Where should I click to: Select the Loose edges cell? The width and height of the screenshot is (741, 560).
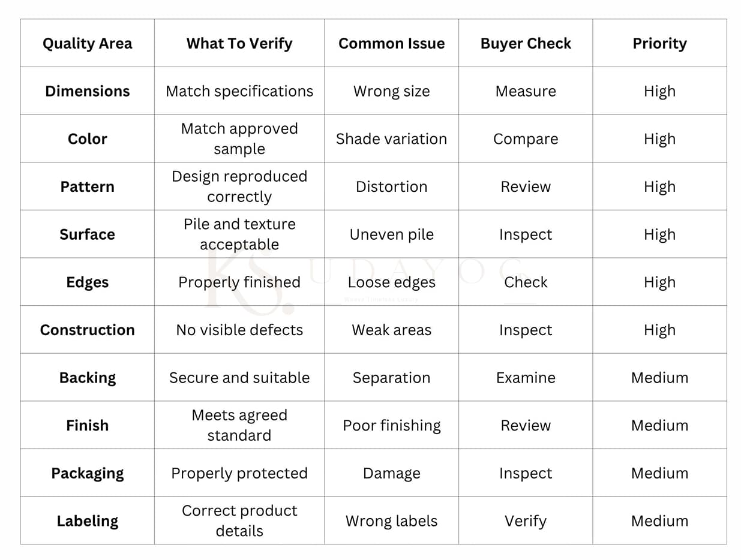pyautogui.click(x=392, y=282)
